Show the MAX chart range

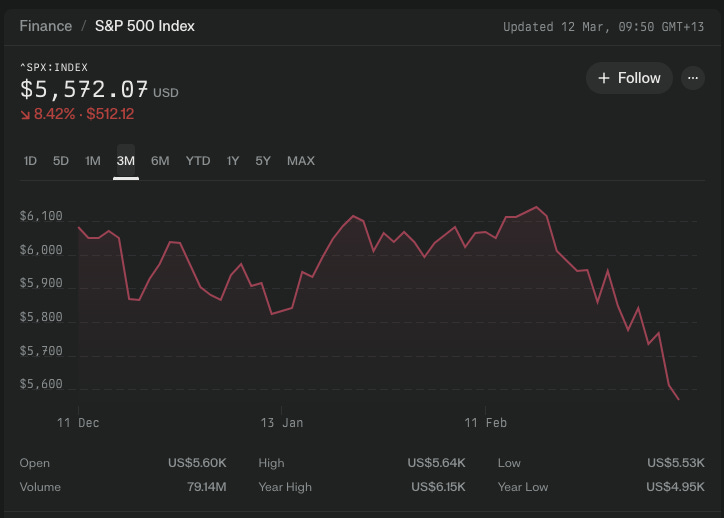tap(301, 161)
